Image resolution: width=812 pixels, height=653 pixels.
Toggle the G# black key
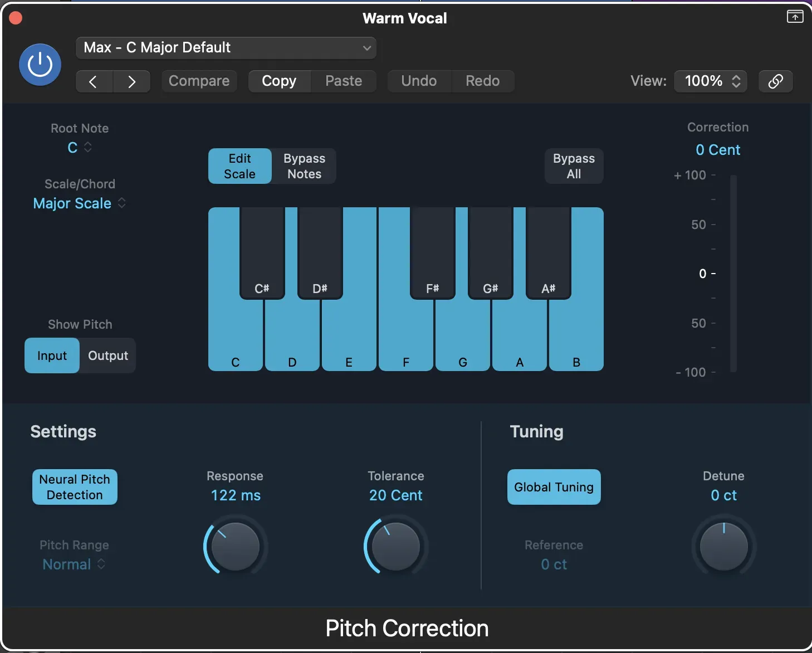pyautogui.click(x=490, y=254)
